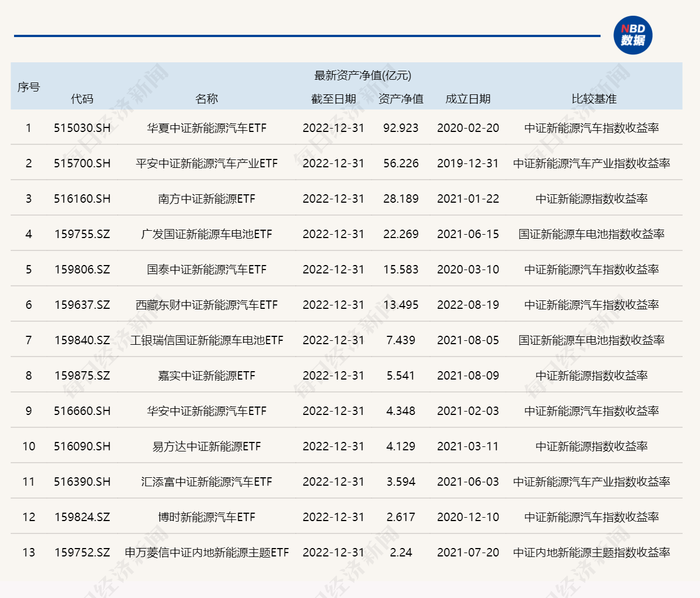
Task: Click the NBD数据 logo badge
Action: coord(633,35)
